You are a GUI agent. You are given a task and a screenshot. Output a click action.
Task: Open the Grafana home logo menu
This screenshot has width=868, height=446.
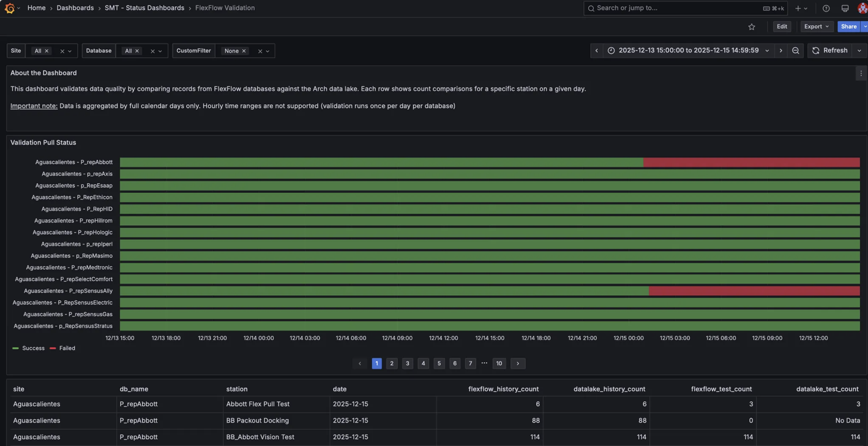[x=9, y=8]
